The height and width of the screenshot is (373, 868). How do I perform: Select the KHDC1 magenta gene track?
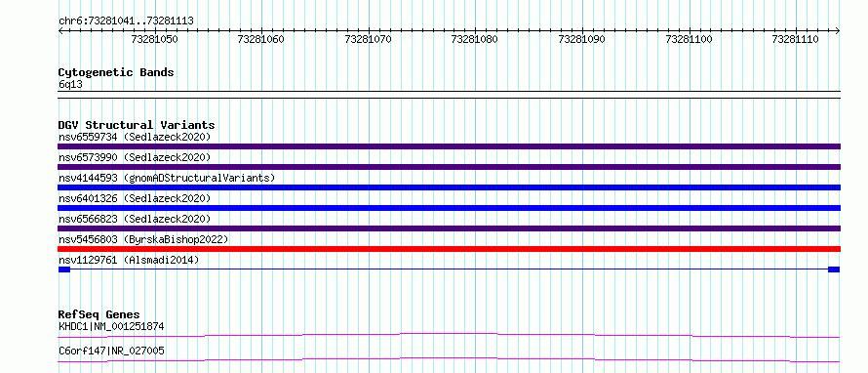pos(449,335)
